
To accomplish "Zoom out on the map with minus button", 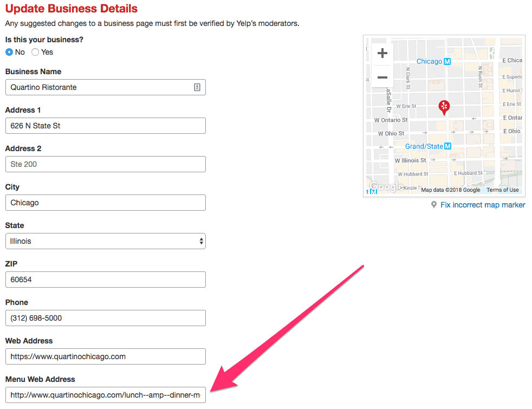I will coord(382,77).
